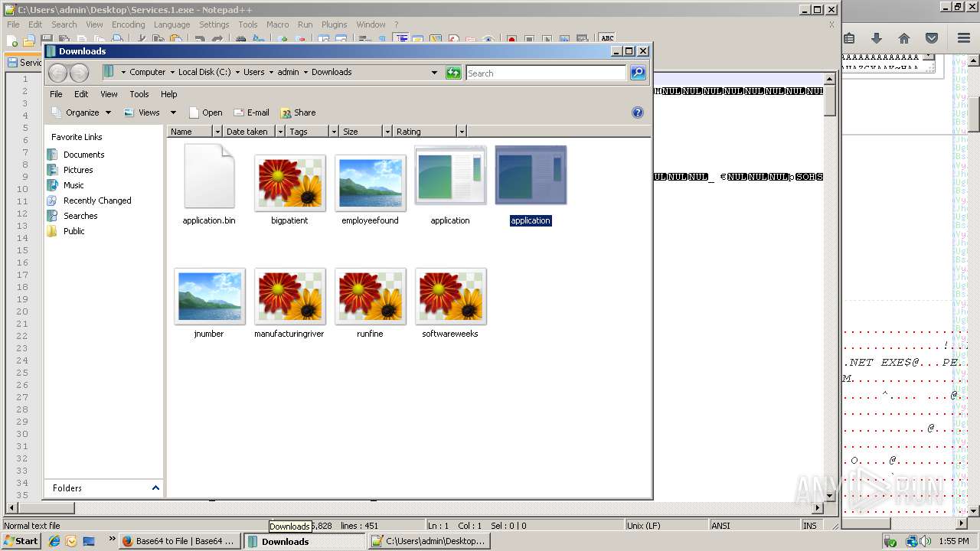Screen dimensions: 980x551
Task: Click Notepad++ spell check ABC icon
Action: point(607,38)
